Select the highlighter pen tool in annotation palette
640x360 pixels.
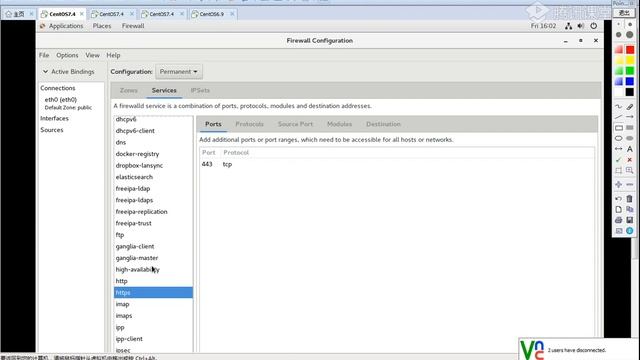tap(630, 107)
